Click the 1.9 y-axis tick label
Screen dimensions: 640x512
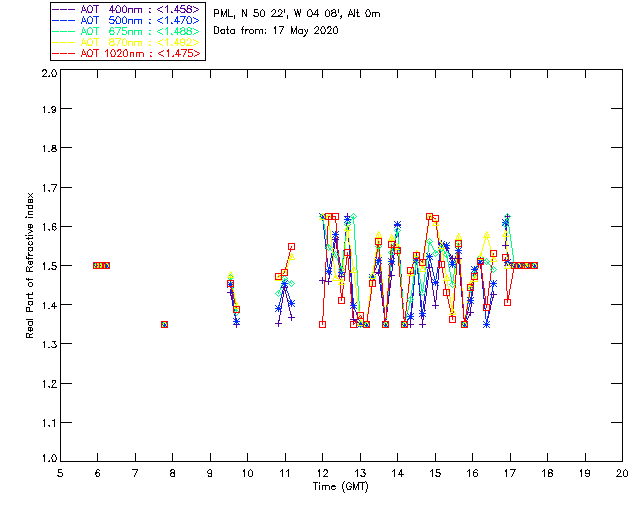coord(49,109)
